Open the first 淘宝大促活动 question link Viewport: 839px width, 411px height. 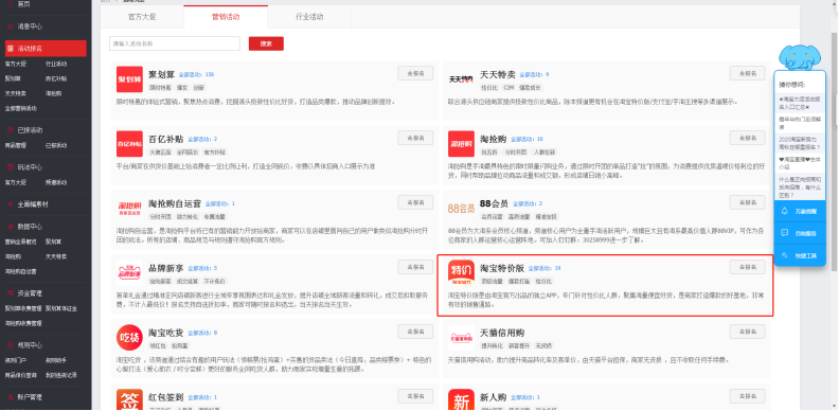799,103
